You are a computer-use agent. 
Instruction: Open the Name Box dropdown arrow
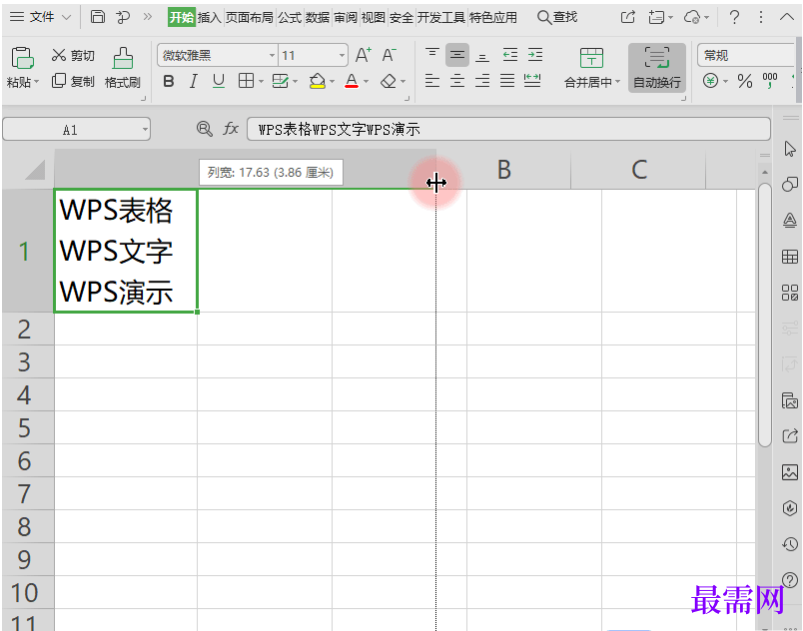pyautogui.click(x=145, y=130)
